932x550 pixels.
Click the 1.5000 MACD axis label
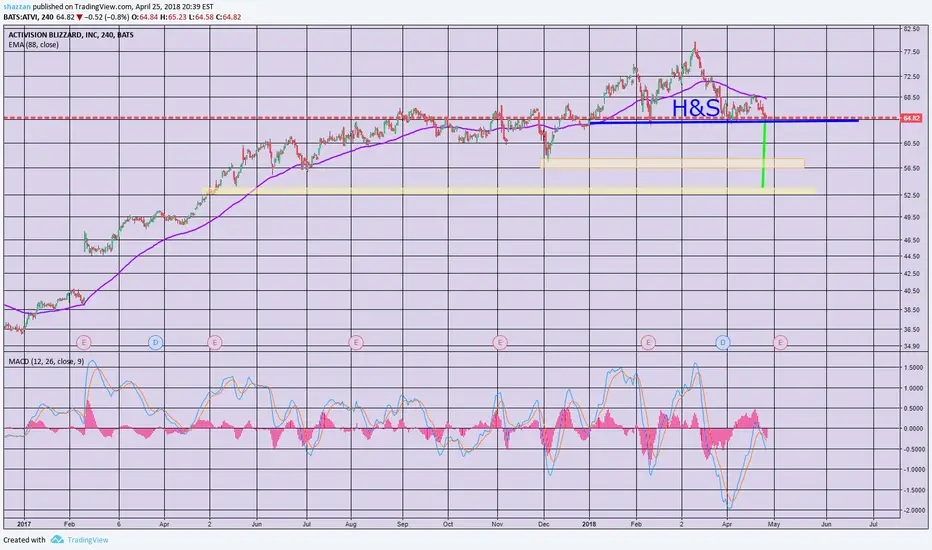914,368
